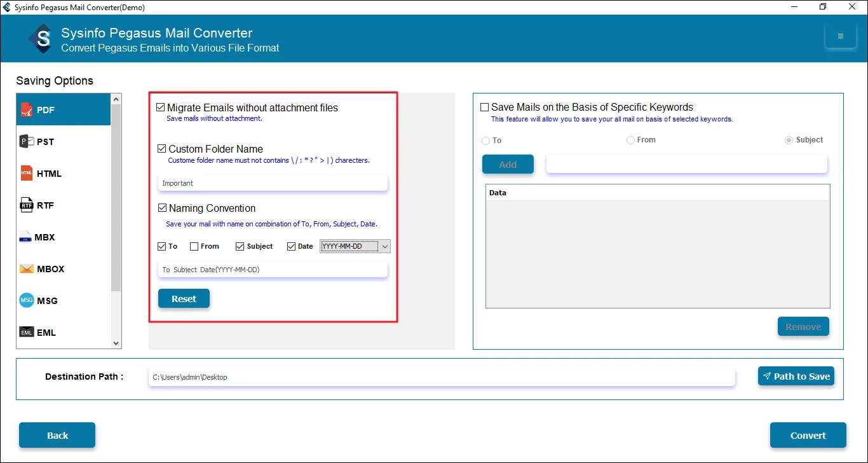
Task: Select the PDF label in format list
Action: click(x=46, y=110)
